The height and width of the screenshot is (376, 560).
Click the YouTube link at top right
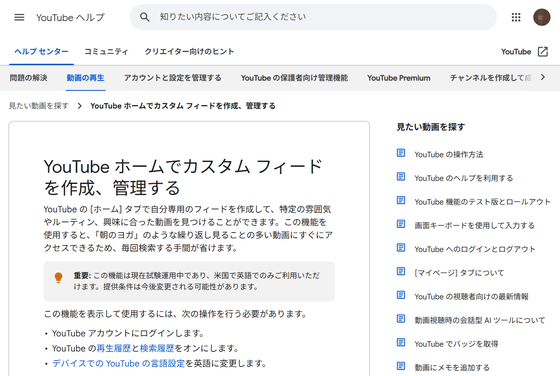(516, 52)
